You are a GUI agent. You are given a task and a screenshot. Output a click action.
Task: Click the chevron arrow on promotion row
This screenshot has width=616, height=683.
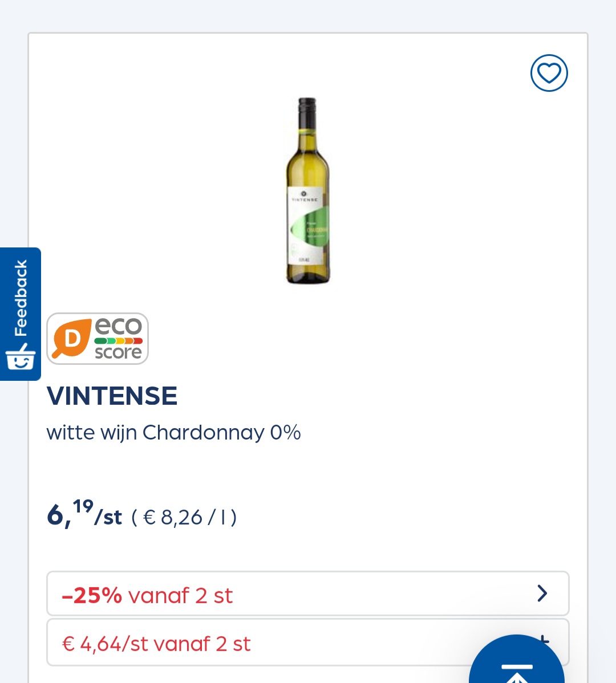[x=542, y=593]
